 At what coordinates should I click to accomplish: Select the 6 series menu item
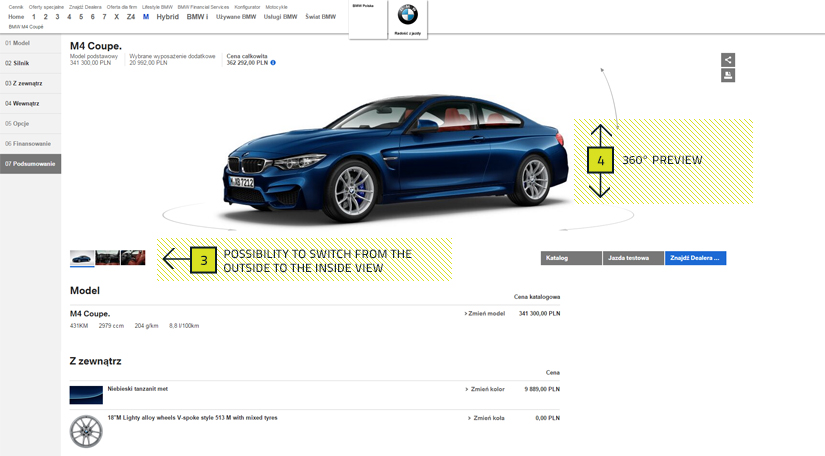coord(93,17)
